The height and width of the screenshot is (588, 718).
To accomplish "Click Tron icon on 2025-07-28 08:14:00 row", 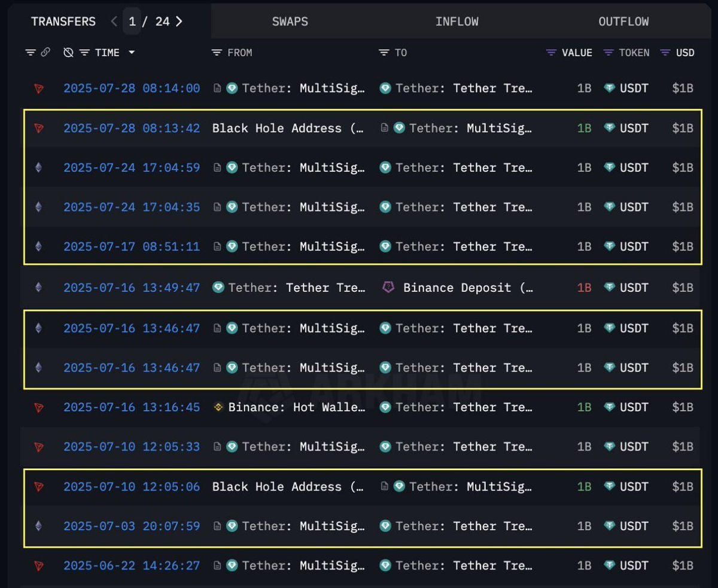I will pos(39,89).
